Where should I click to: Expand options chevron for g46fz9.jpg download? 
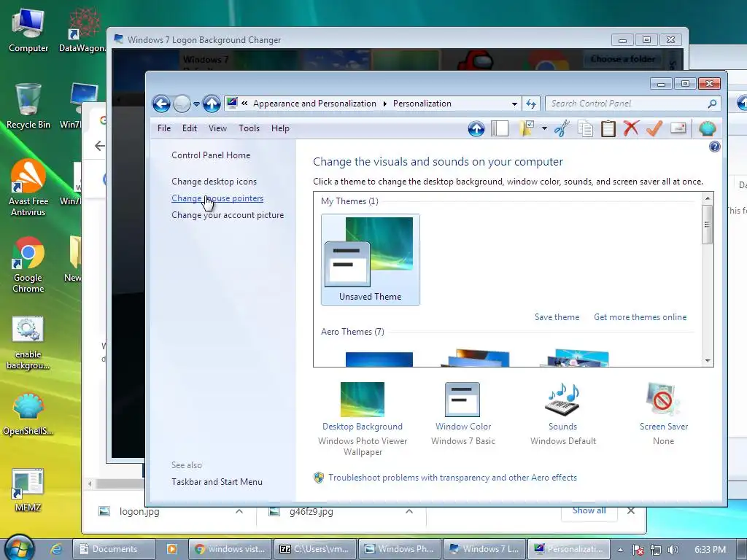(x=409, y=511)
